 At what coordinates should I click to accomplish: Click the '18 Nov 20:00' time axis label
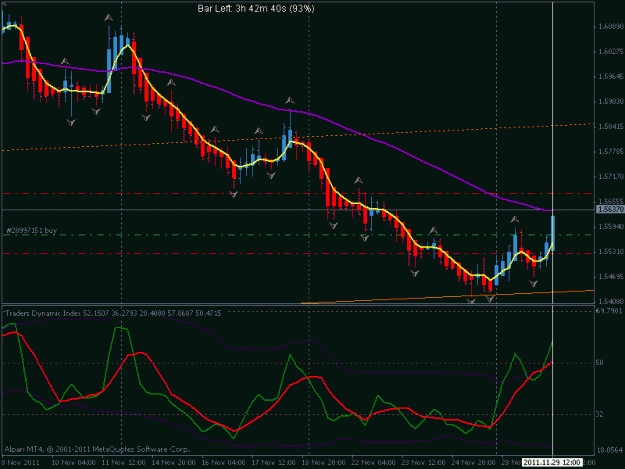click(324, 462)
